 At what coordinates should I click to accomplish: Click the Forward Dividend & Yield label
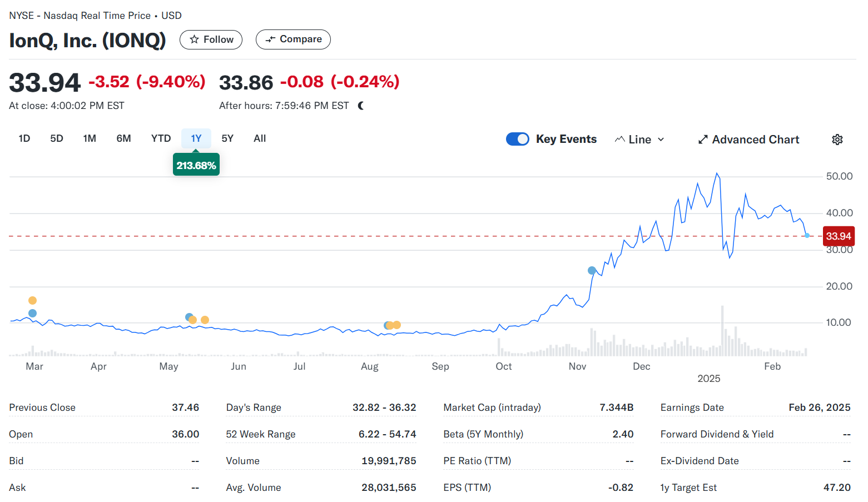[717, 434]
